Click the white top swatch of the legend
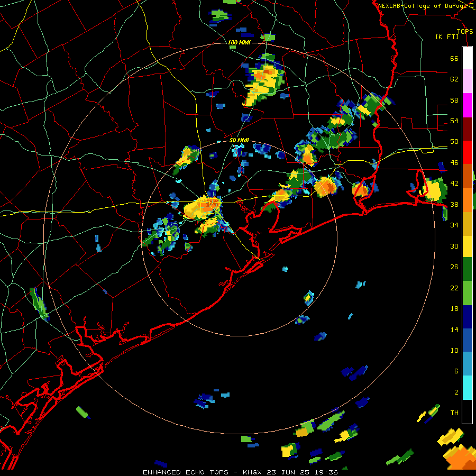This screenshot has height=476, width=476. (x=467, y=58)
